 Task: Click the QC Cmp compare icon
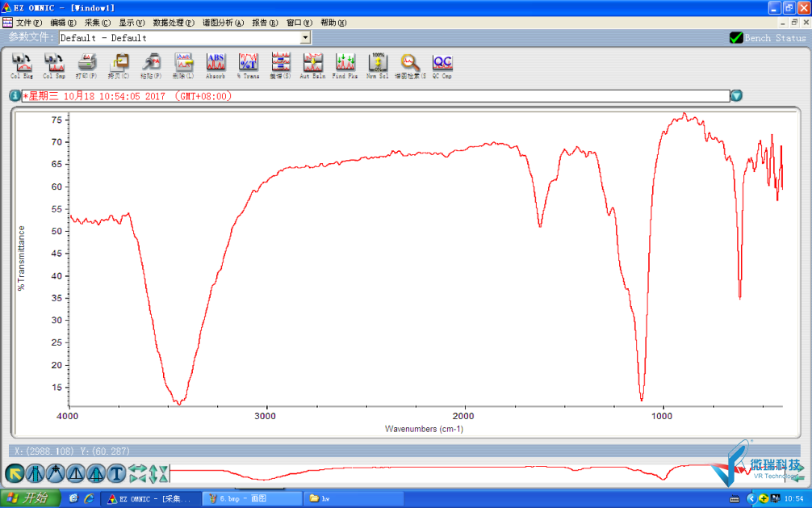click(x=442, y=65)
